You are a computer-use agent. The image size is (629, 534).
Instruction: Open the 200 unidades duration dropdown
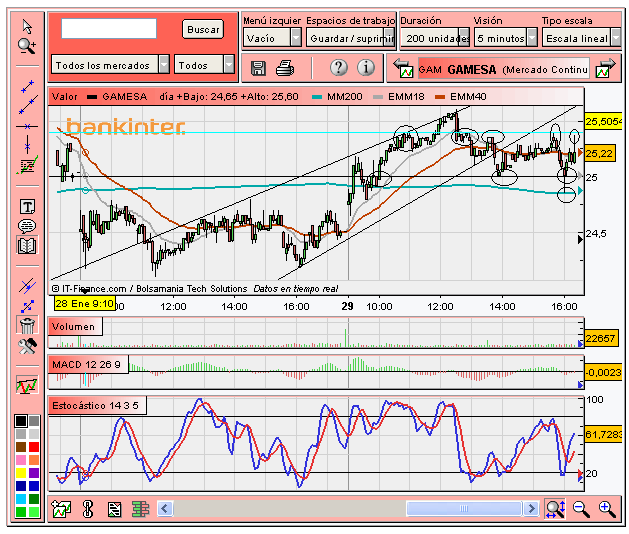click(x=435, y=38)
